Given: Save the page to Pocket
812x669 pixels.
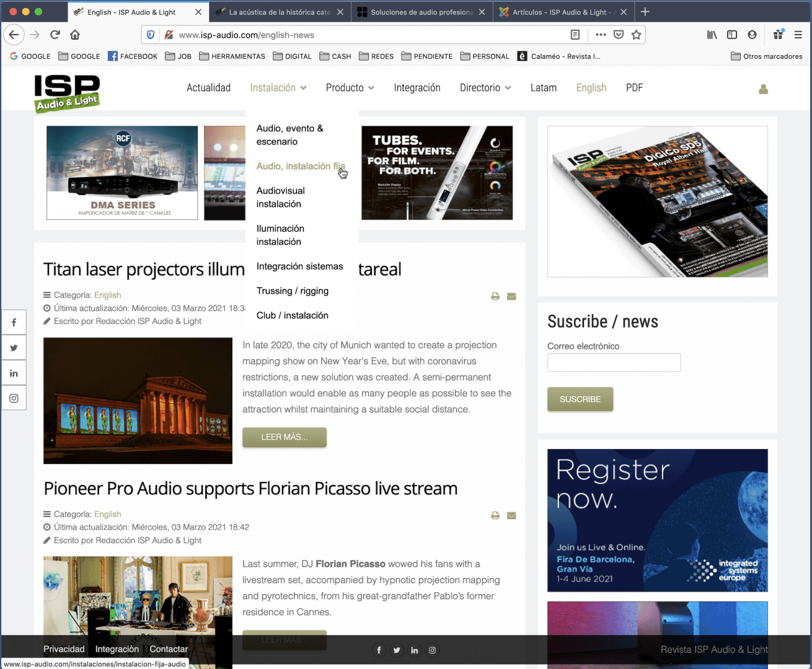Looking at the screenshot, I should [619, 35].
